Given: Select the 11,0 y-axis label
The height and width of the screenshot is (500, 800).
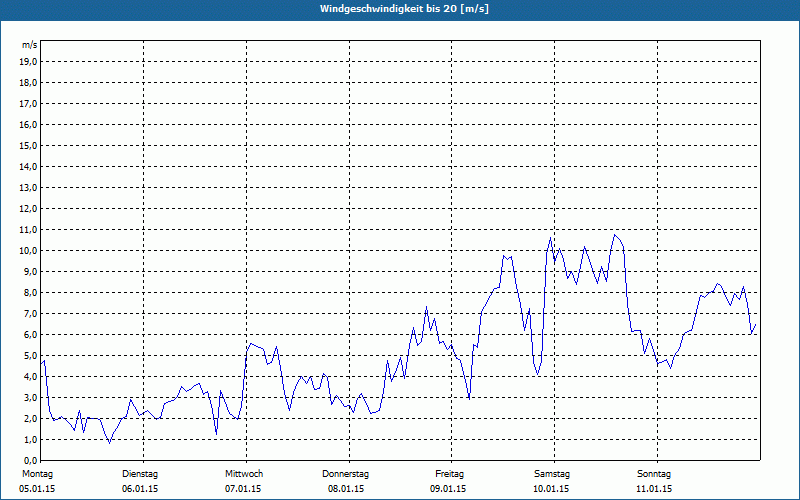Looking at the screenshot, I should coord(28,230).
